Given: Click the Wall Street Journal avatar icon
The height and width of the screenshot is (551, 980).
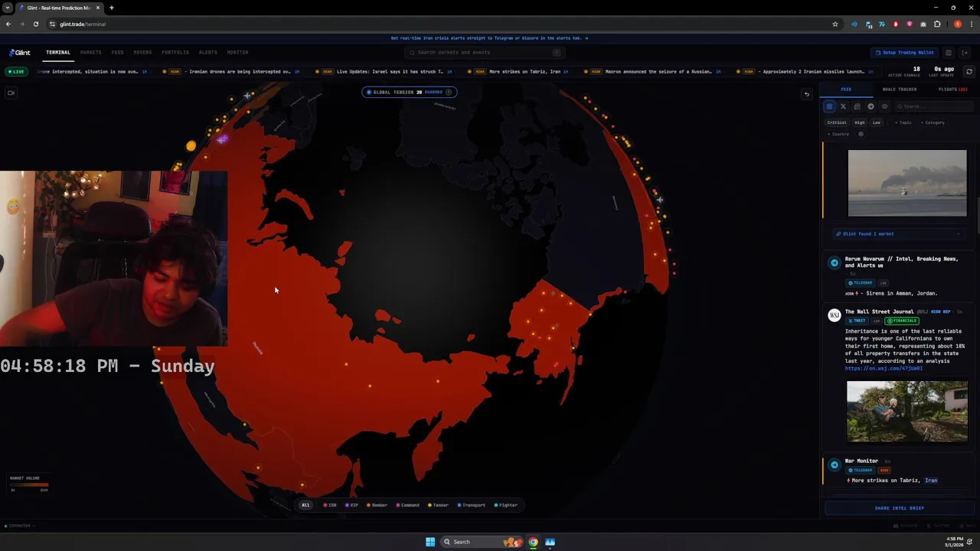Looking at the screenshot, I should pos(835,315).
